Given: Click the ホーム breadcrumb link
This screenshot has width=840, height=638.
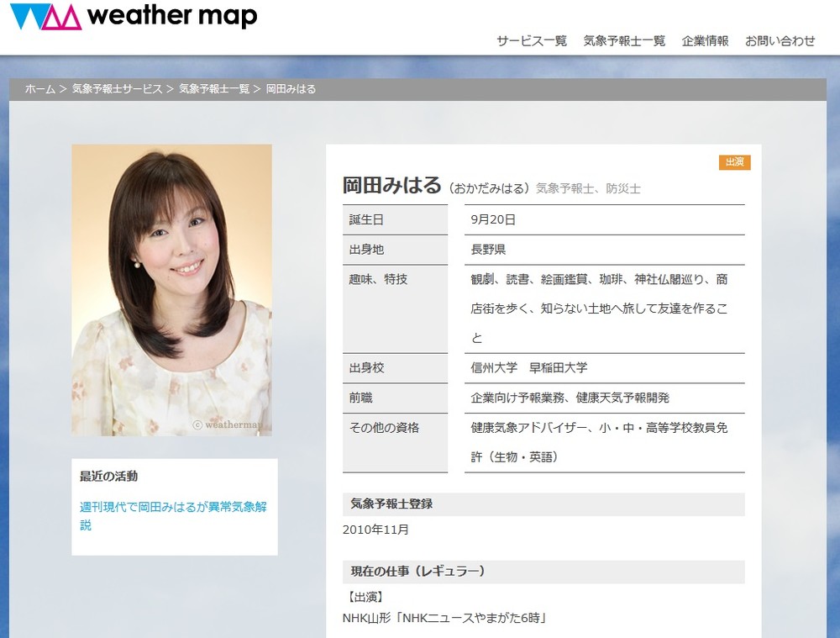Looking at the screenshot, I should point(39,89).
